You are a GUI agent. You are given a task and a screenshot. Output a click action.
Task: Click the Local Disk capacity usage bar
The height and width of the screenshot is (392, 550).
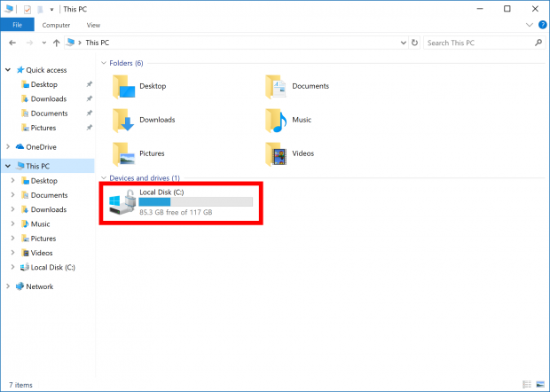[x=195, y=202]
